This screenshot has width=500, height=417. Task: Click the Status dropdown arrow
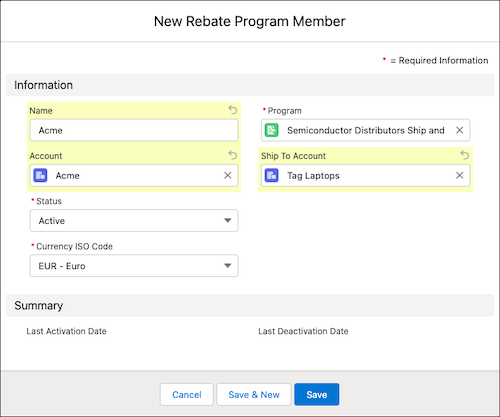[228, 220]
